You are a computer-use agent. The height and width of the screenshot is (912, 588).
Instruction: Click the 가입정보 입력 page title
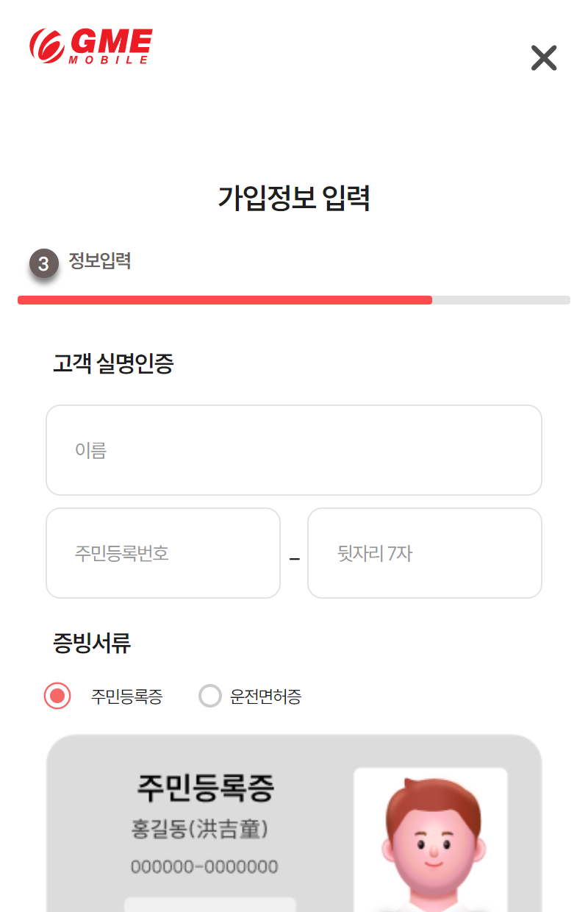(294, 199)
